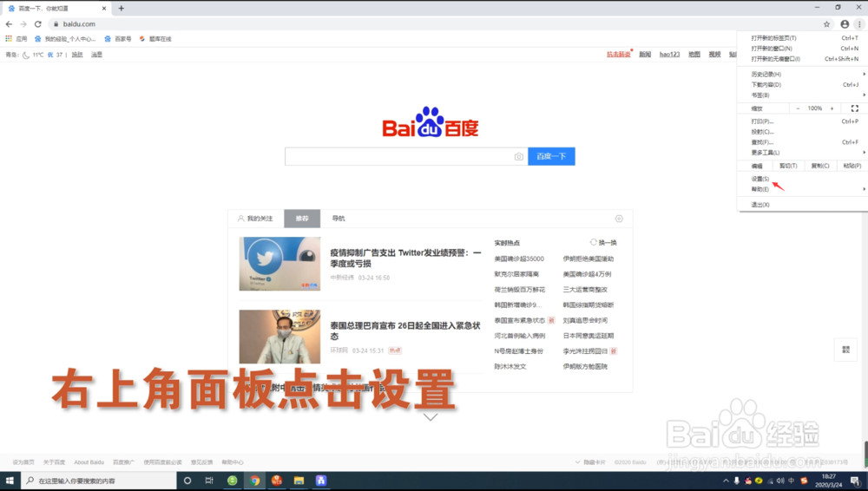Viewport: 868px width, 491px height.
Task: Select 打开新的标签页(T) menu item
Action: (803, 38)
